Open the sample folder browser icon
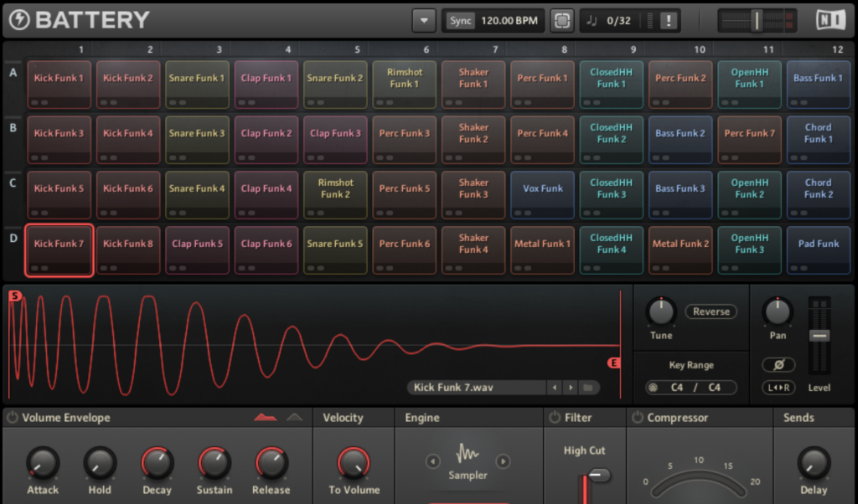858x504 pixels. tap(588, 388)
